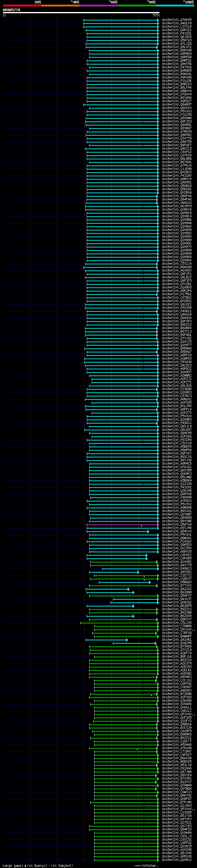Open last hit UniRef100_Q1H4X2

pyautogui.click(x=177, y=860)
